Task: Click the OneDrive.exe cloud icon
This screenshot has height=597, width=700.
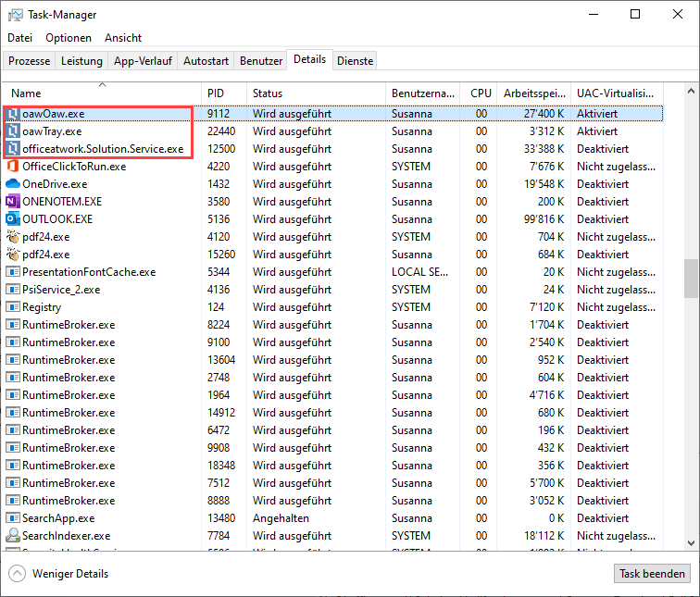Action: (13, 184)
